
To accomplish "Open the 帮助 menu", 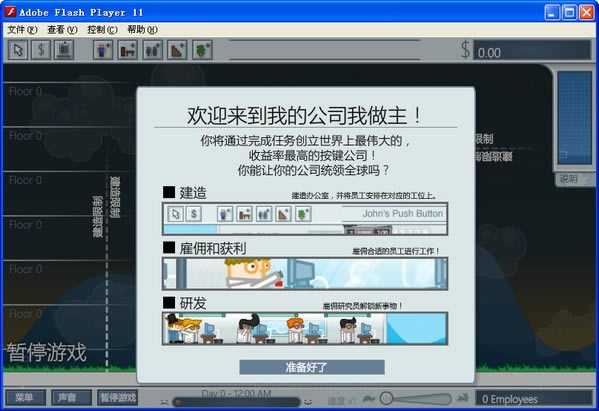I will pyautogui.click(x=142, y=29).
